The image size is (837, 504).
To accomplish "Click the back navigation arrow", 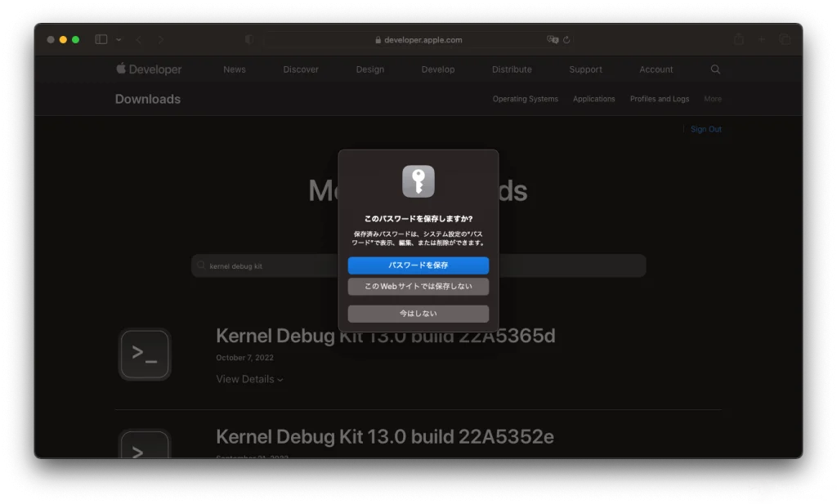I will (x=139, y=39).
